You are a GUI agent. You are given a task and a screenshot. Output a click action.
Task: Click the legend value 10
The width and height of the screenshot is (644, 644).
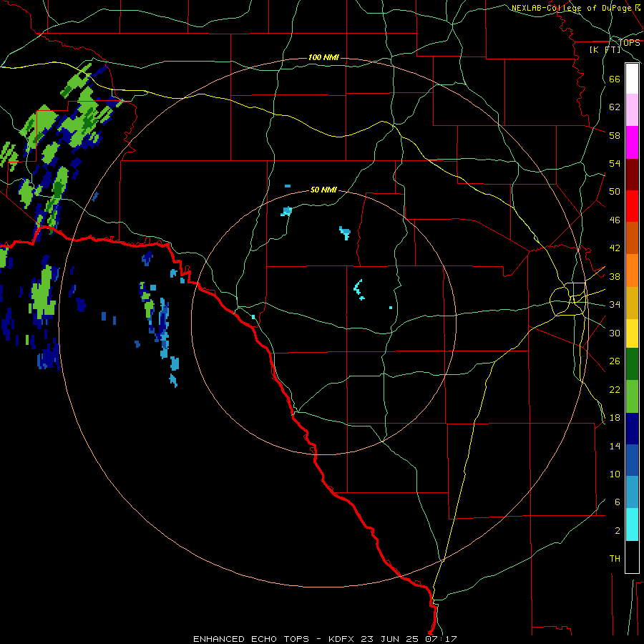(x=615, y=474)
